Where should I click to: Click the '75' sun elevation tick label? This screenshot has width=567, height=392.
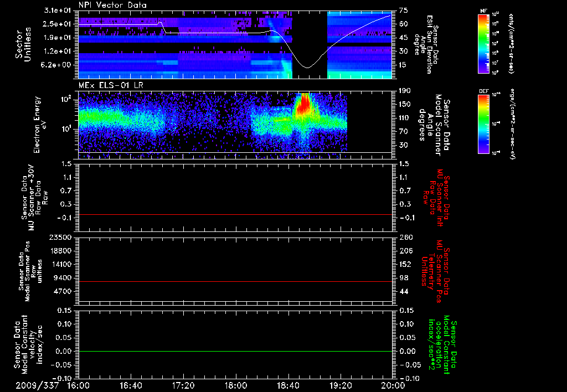[404, 11]
